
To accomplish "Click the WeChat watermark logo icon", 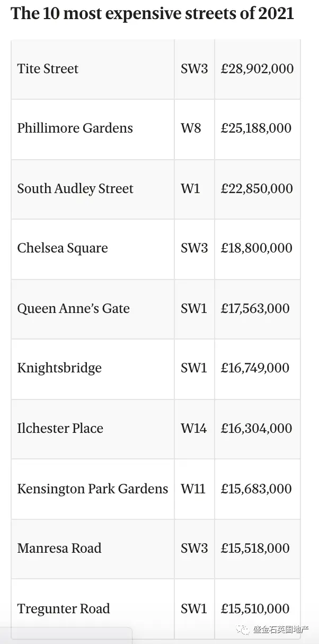I will click(x=243, y=629).
